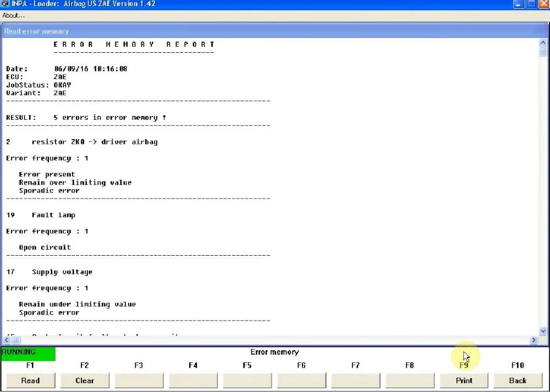Print the error memory report

[x=464, y=380]
